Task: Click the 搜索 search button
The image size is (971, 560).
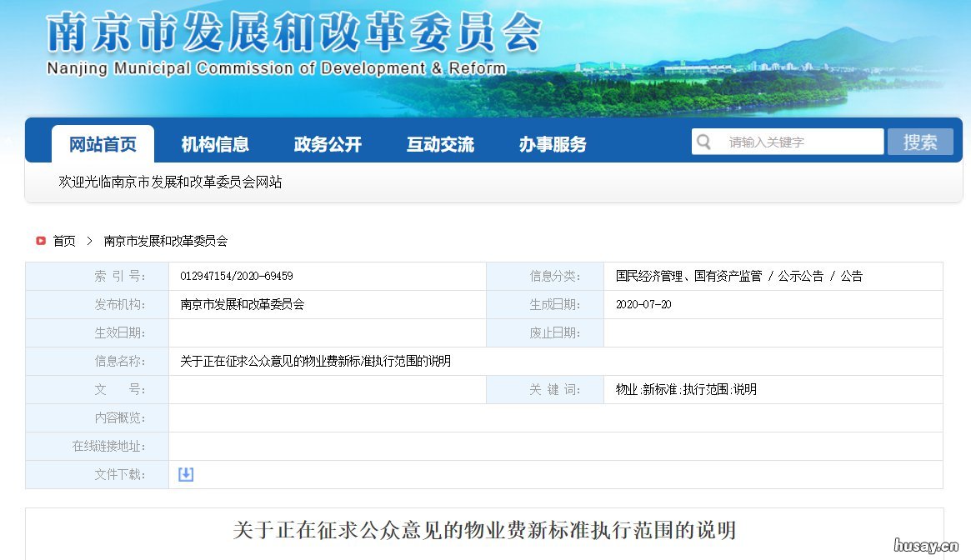Action: 920,141
